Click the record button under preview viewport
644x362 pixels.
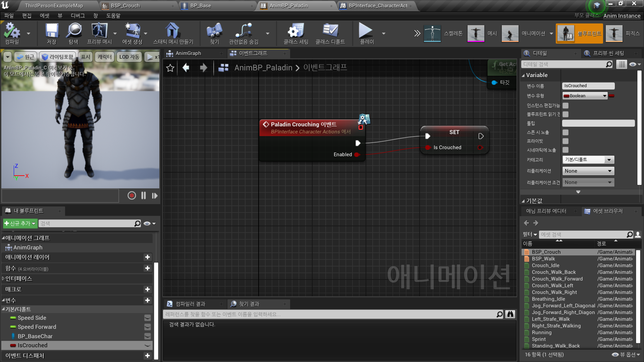point(131,195)
